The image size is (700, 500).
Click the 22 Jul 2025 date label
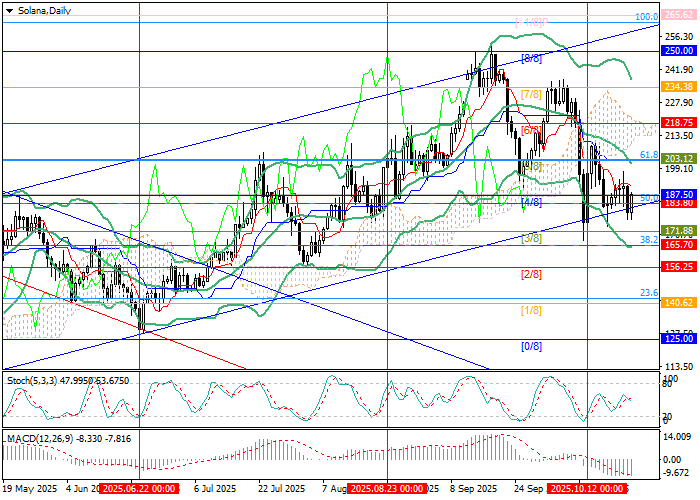coord(281,488)
